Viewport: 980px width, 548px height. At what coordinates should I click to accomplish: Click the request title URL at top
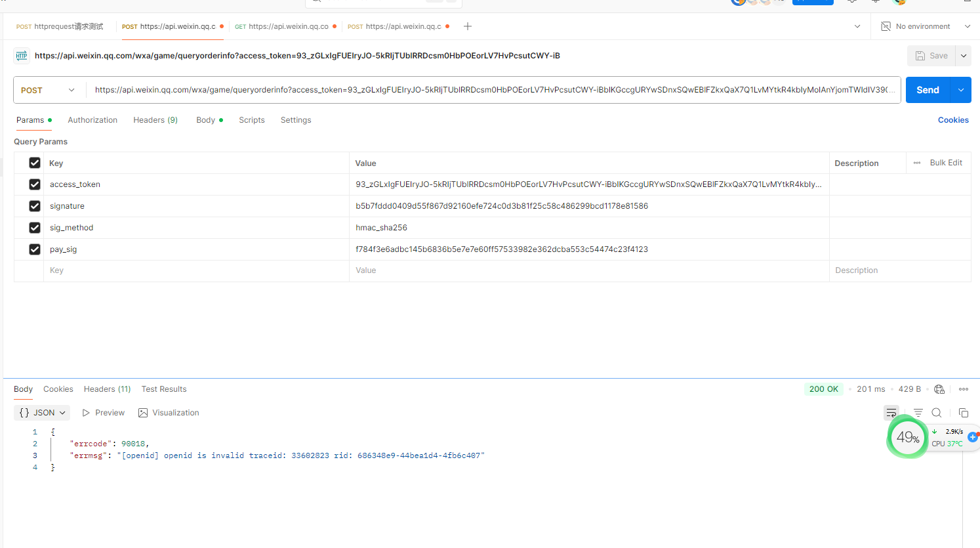(x=297, y=56)
